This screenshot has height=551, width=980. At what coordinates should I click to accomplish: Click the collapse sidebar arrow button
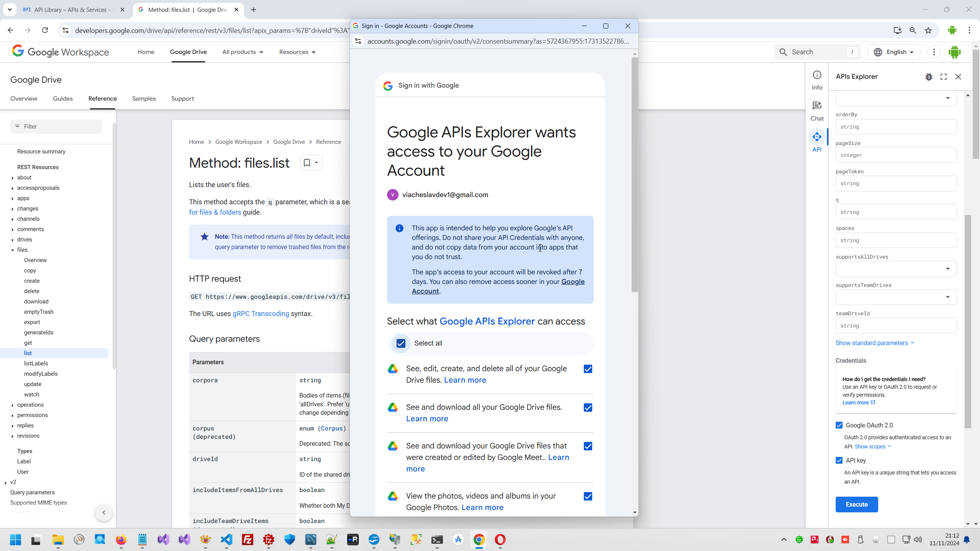click(x=104, y=513)
